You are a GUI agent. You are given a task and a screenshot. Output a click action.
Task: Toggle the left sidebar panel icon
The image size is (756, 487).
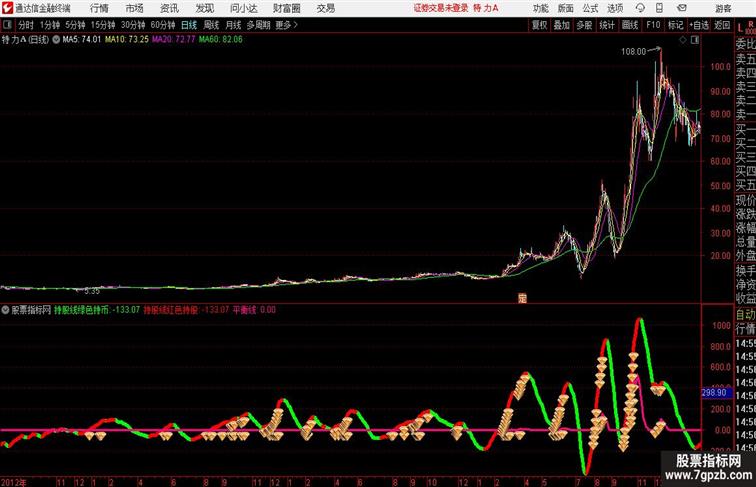tap(7, 25)
